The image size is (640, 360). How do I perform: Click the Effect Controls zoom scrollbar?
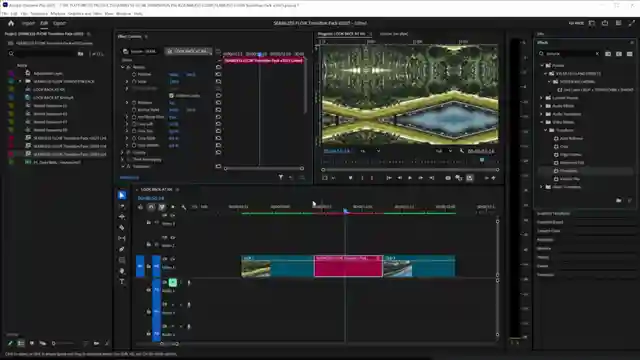(263, 168)
